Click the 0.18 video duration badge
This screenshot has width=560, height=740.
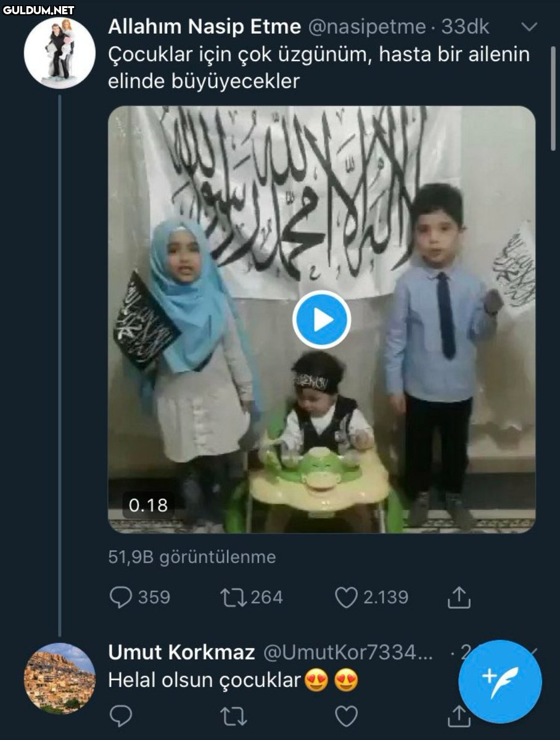click(x=148, y=506)
